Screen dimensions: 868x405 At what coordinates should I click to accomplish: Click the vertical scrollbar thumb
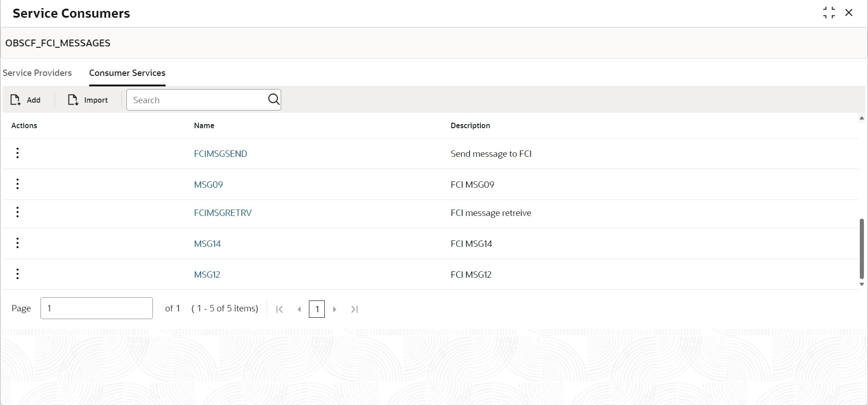pyautogui.click(x=862, y=249)
